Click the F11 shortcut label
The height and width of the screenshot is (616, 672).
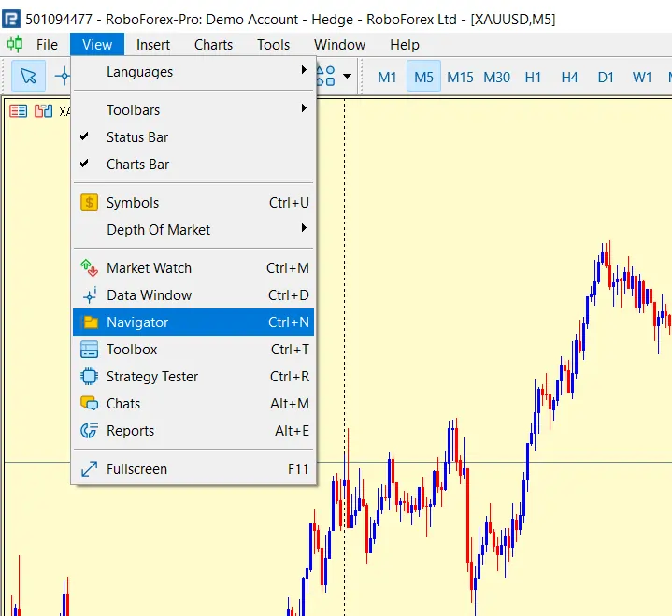pos(298,469)
